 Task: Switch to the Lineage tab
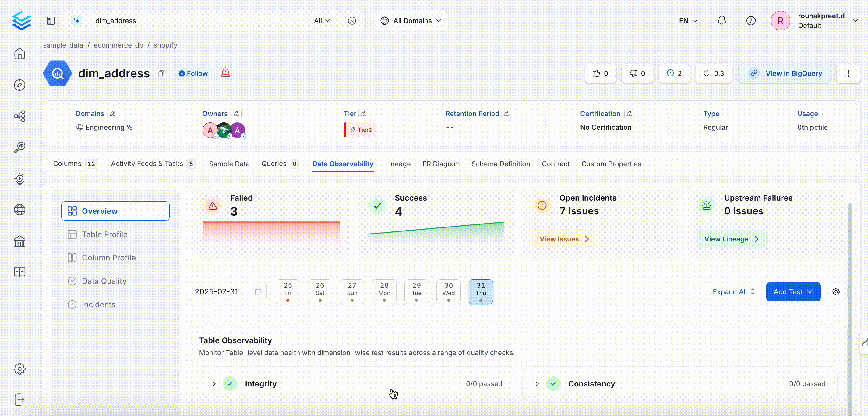(398, 164)
